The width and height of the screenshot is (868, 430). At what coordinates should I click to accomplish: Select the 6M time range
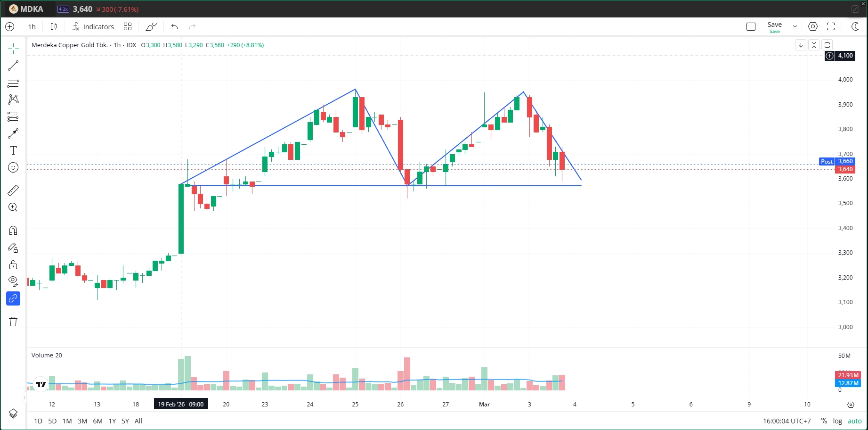pos(97,421)
